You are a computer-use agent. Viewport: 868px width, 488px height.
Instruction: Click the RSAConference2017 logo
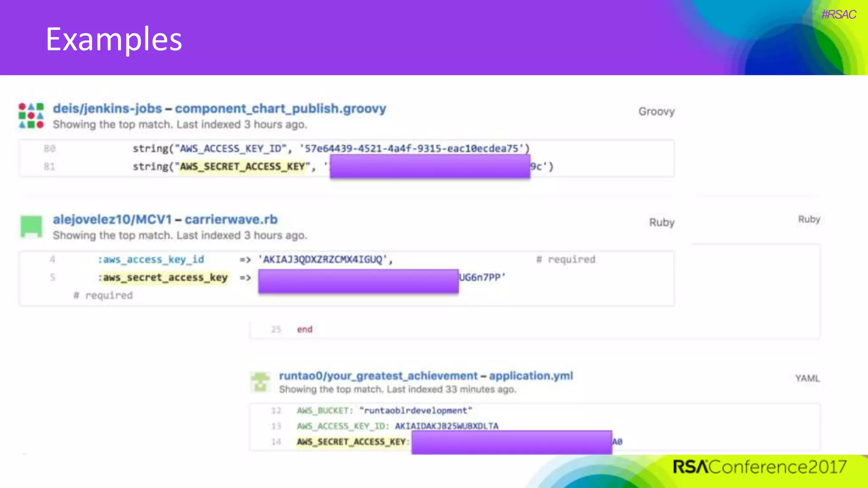[759, 467]
